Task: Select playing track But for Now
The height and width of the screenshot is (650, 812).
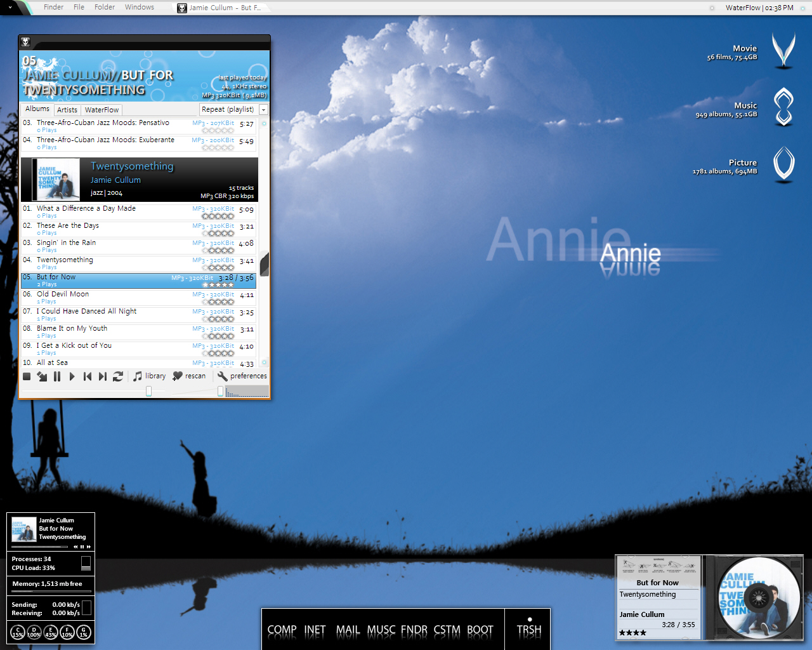Action: pos(139,281)
